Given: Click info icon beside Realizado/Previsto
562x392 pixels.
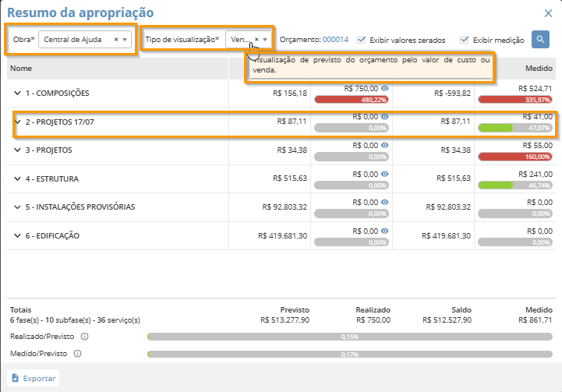Looking at the screenshot, I should pos(84,337).
